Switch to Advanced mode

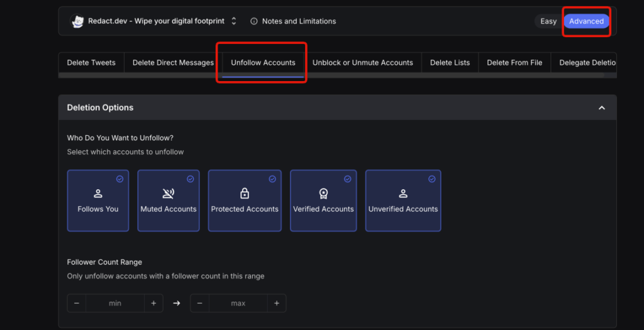coord(586,21)
